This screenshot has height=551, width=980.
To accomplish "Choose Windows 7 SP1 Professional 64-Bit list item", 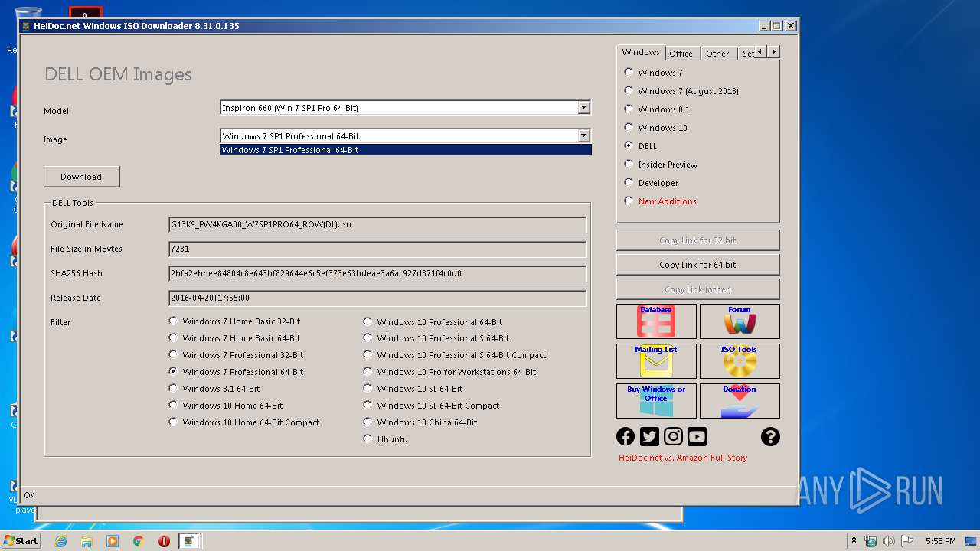I will (406, 150).
